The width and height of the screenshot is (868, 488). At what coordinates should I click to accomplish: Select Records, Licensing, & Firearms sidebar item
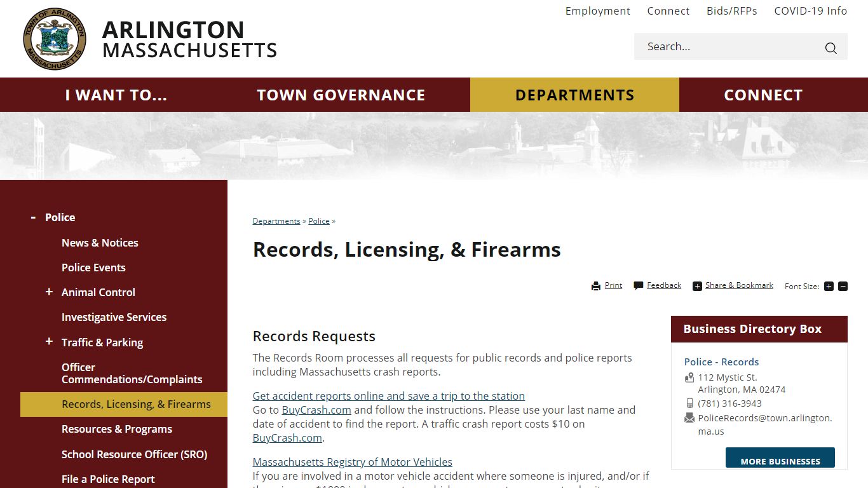124,404
